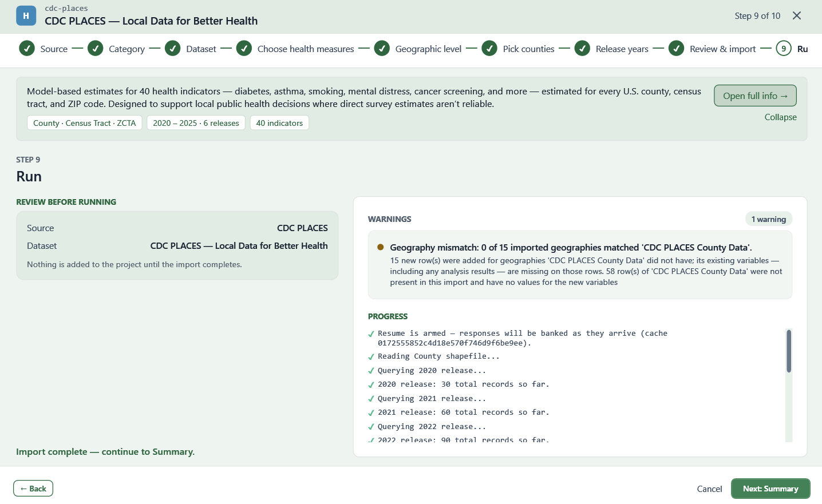Return to Review & import step
The width and height of the screenshot is (822, 504).
(722, 49)
